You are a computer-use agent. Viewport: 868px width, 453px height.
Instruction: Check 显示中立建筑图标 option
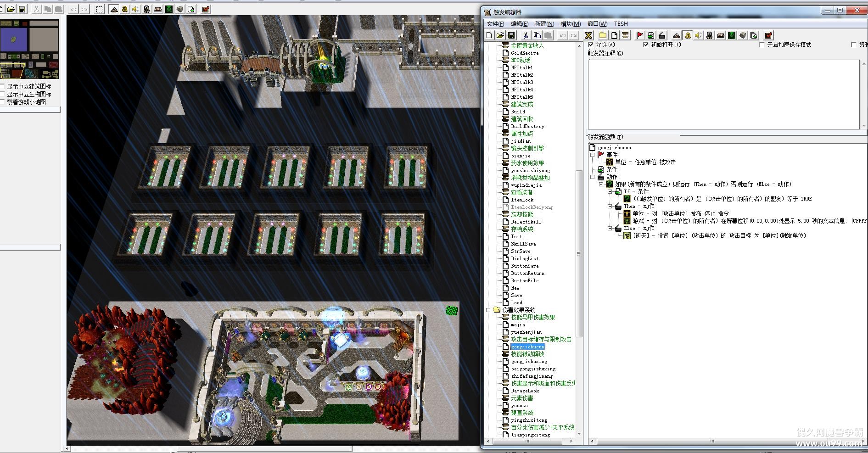pos(2,86)
